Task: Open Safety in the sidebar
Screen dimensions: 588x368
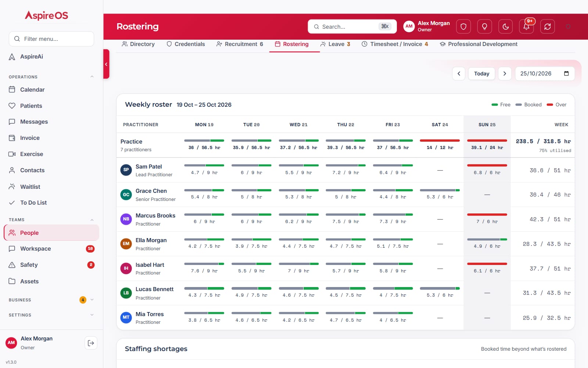Action: point(51,265)
